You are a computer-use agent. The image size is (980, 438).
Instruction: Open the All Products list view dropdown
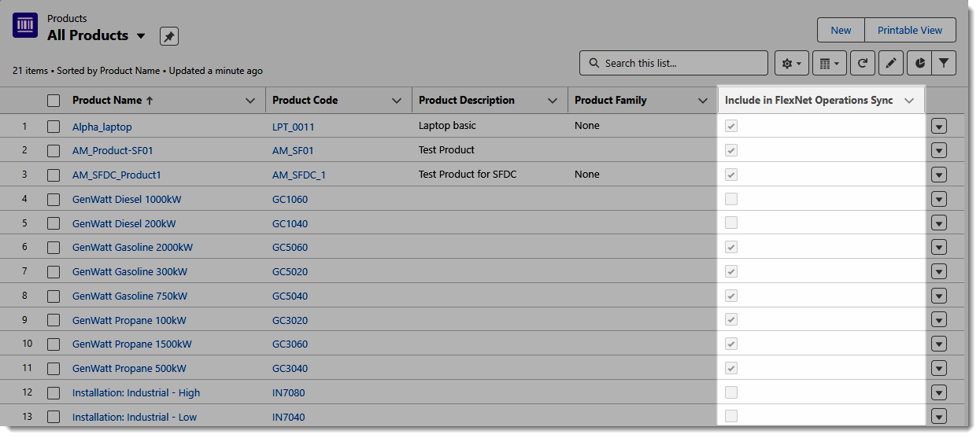point(141,36)
